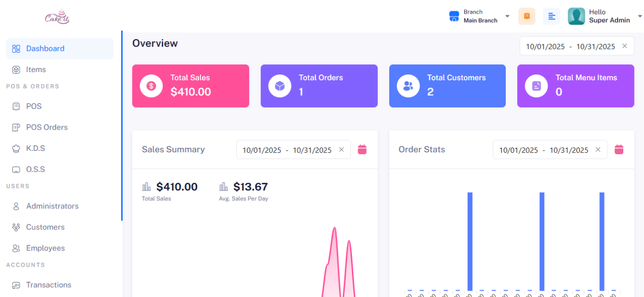Click the pink calendar icon in Sales Summary
The height and width of the screenshot is (297, 644).
click(x=362, y=149)
